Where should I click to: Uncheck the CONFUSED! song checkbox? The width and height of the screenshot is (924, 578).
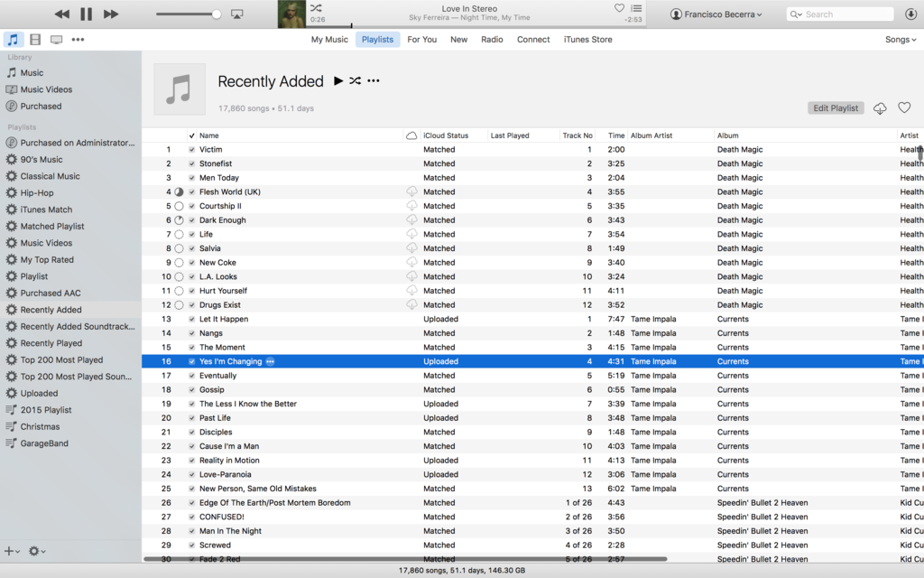(x=191, y=517)
